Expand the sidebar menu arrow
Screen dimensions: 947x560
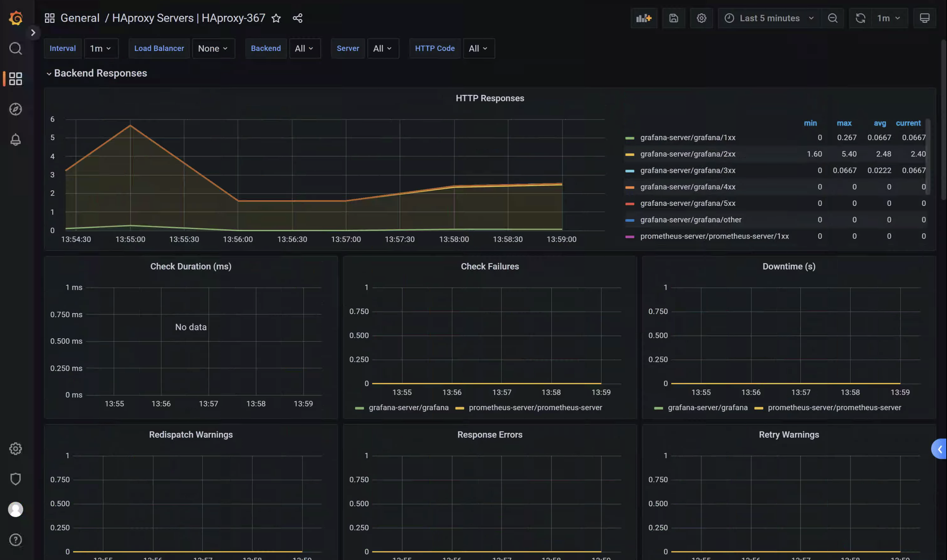point(33,32)
